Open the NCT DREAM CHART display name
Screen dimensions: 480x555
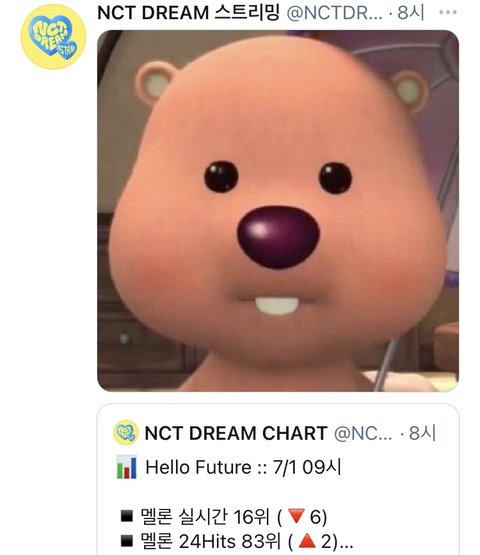[x=236, y=433]
